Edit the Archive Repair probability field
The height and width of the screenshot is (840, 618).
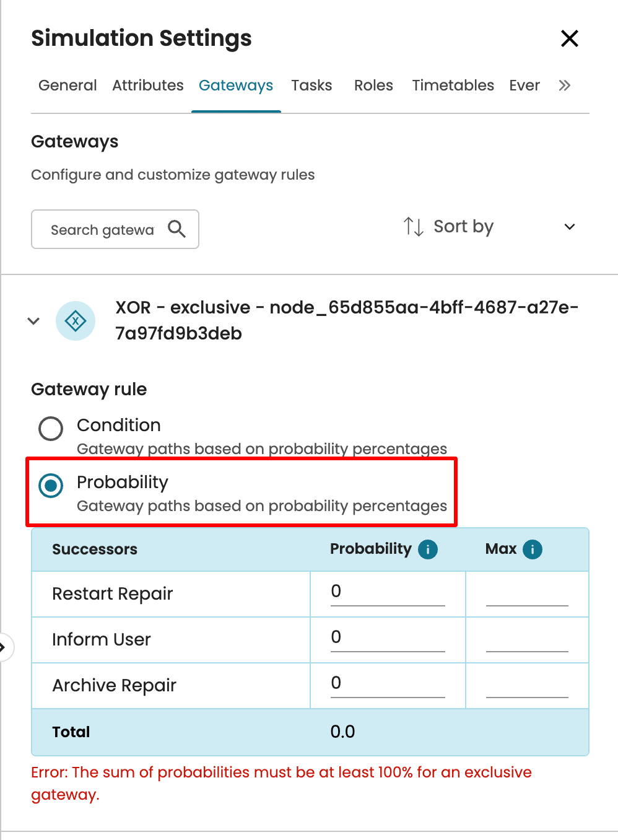click(x=387, y=684)
